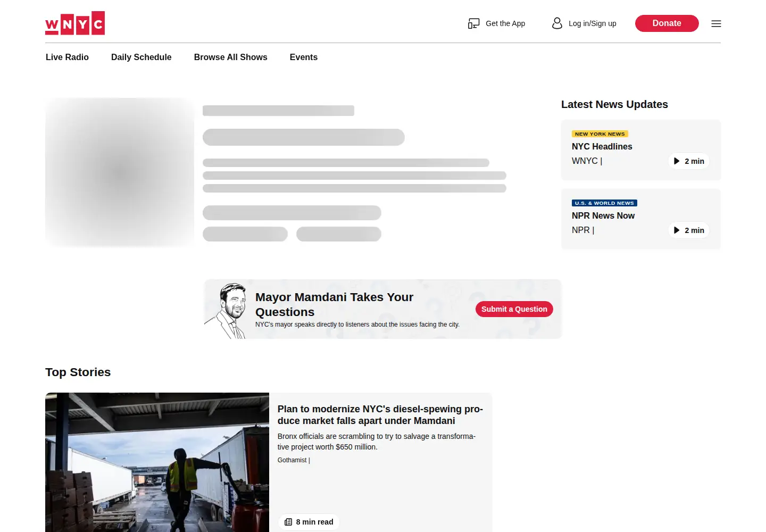The width and height of the screenshot is (766, 532).
Task: Click the Get the App device icon
Action: click(x=473, y=23)
